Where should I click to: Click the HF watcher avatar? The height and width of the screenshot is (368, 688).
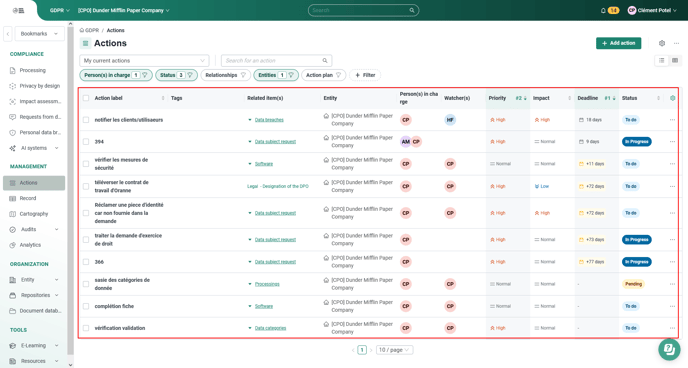450,120
